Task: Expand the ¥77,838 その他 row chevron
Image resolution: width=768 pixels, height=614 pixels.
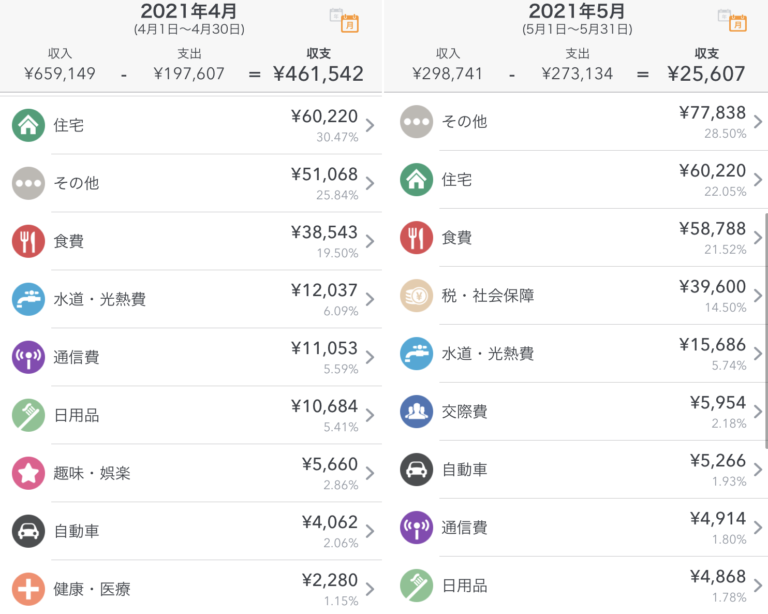Action: coord(758,122)
